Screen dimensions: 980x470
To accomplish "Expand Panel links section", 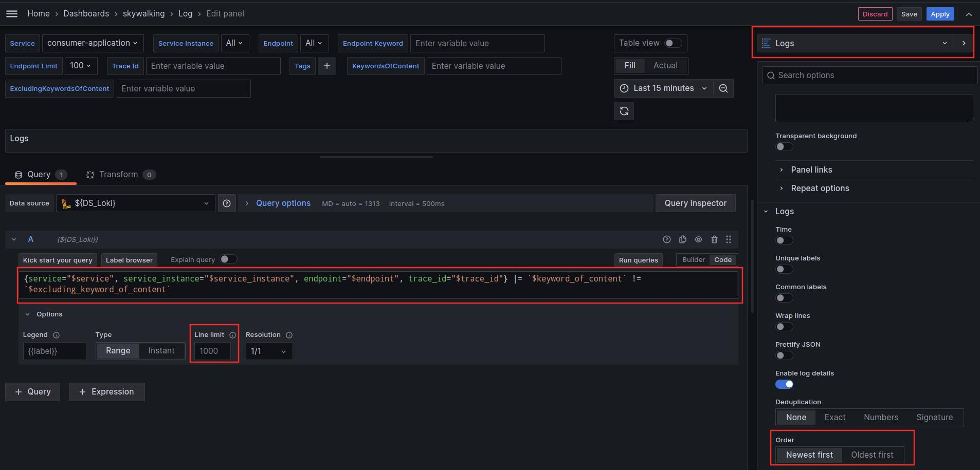I will click(811, 170).
